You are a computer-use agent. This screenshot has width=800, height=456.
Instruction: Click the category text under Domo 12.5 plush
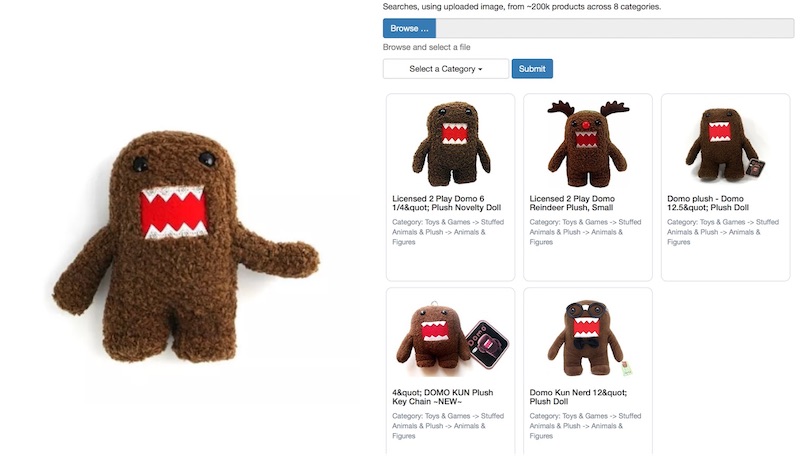[722, 232]
